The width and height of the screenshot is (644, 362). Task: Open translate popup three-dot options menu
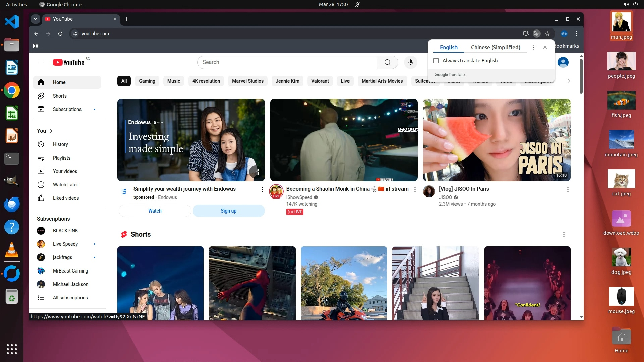pos(534,47)
